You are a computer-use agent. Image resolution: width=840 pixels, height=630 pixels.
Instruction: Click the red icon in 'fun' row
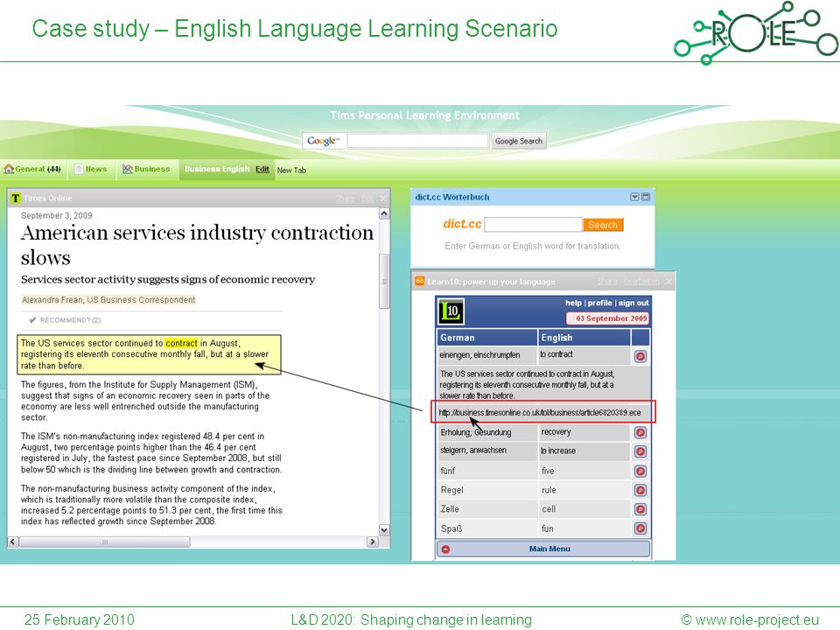640,528
